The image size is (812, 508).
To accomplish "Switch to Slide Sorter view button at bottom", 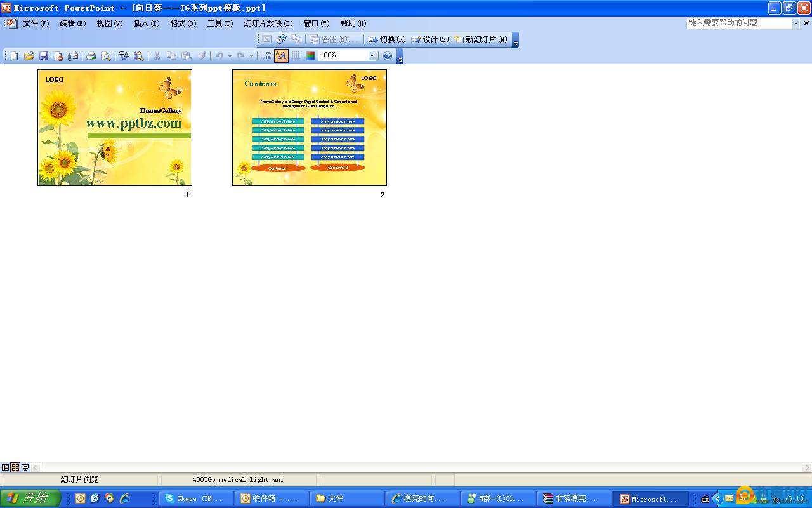I will pos(15,467).
